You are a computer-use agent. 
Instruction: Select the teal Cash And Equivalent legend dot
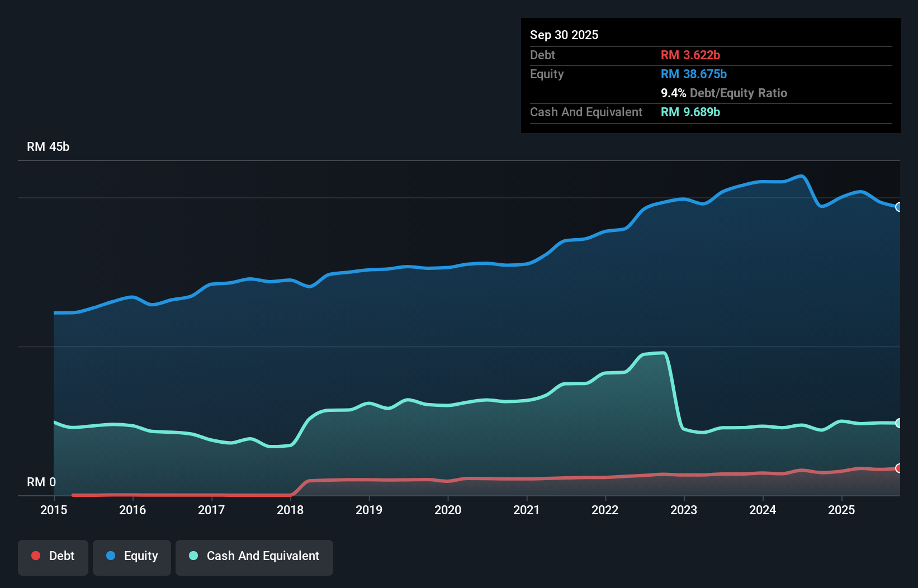pyautogui.click(x=192, y=556)
